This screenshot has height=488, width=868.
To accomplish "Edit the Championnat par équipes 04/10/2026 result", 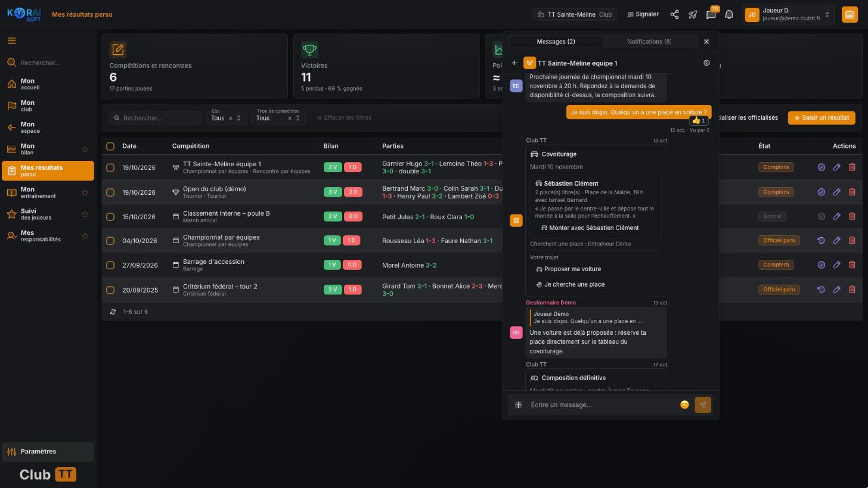I will point(836,241).
